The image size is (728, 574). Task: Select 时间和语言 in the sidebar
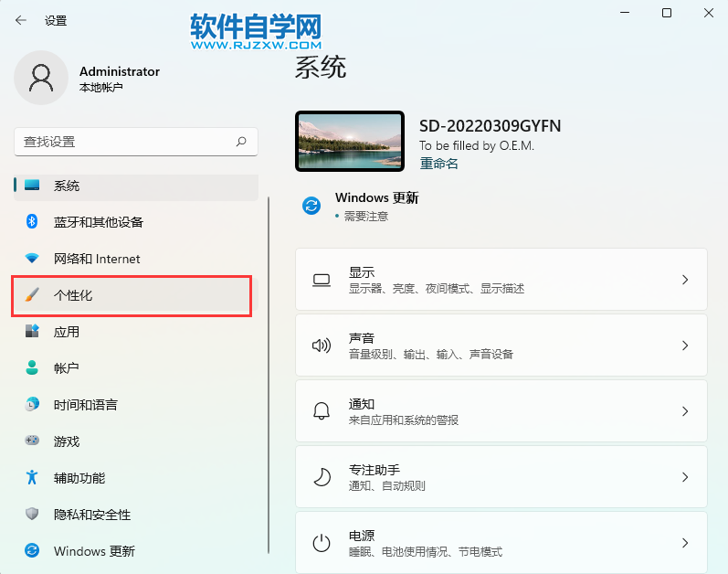tap(85, 405)
